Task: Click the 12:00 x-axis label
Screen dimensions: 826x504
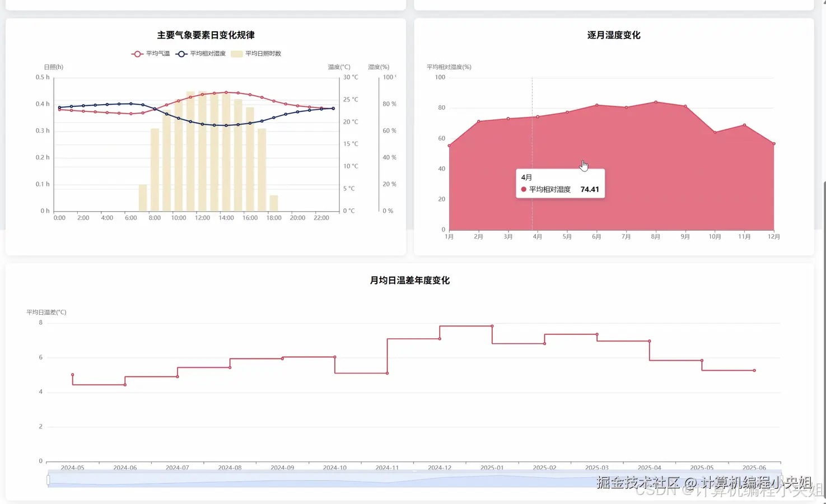Action: tap(202, 218)
